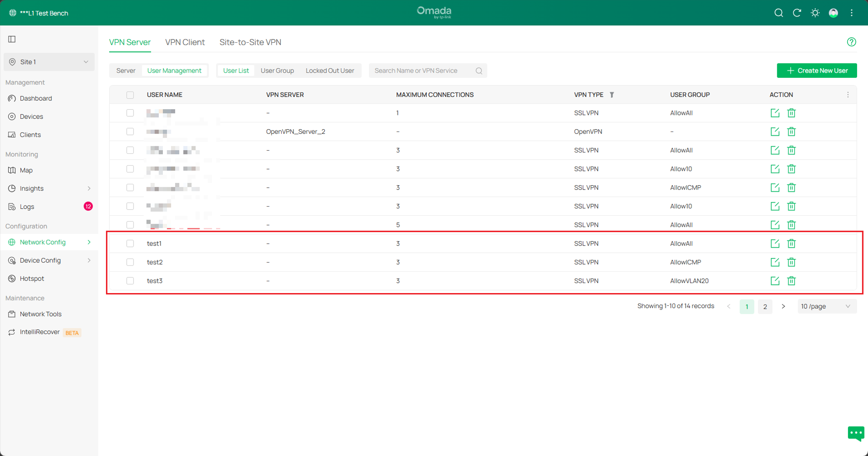The height and width of the screenshot is (456, 868).
Task: Open Map in the sidebar
Action: click(x=26, y=170)
